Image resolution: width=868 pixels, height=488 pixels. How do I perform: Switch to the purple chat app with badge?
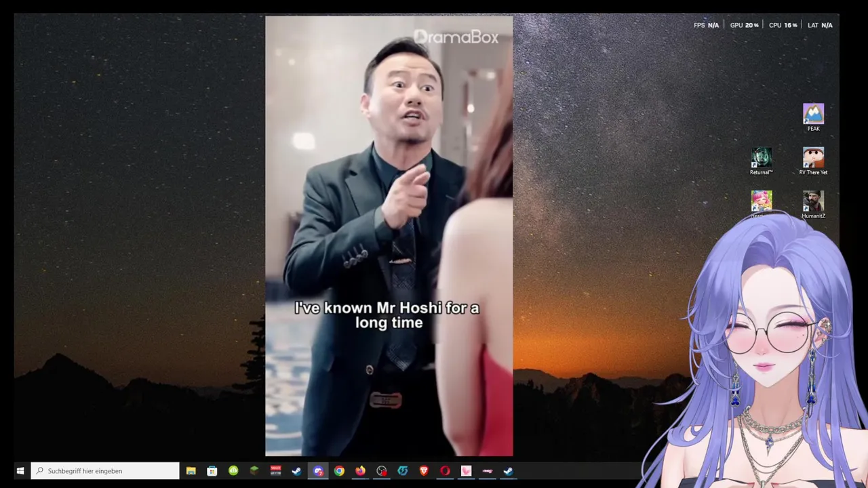318,471
